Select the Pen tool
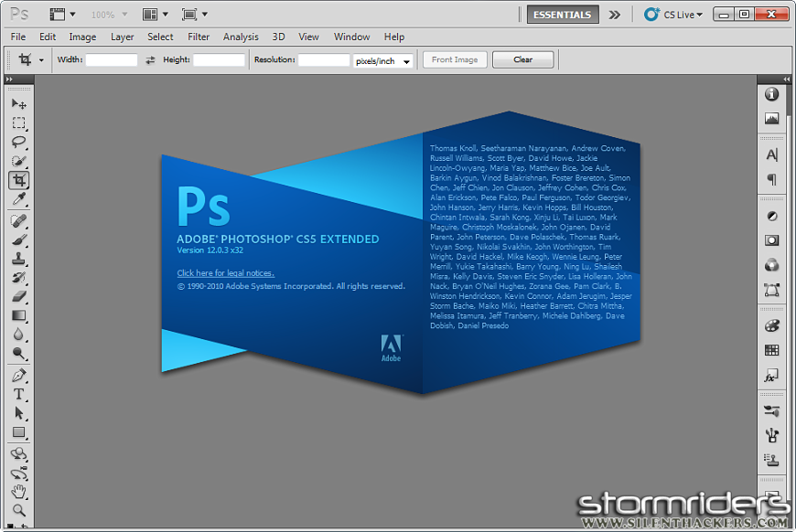The width and height of the screenshot is (796, 532). point(19,375)
